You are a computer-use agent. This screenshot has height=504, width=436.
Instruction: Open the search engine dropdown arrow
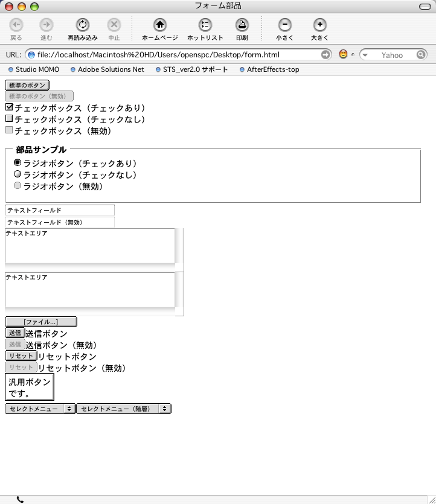(365, 55)
